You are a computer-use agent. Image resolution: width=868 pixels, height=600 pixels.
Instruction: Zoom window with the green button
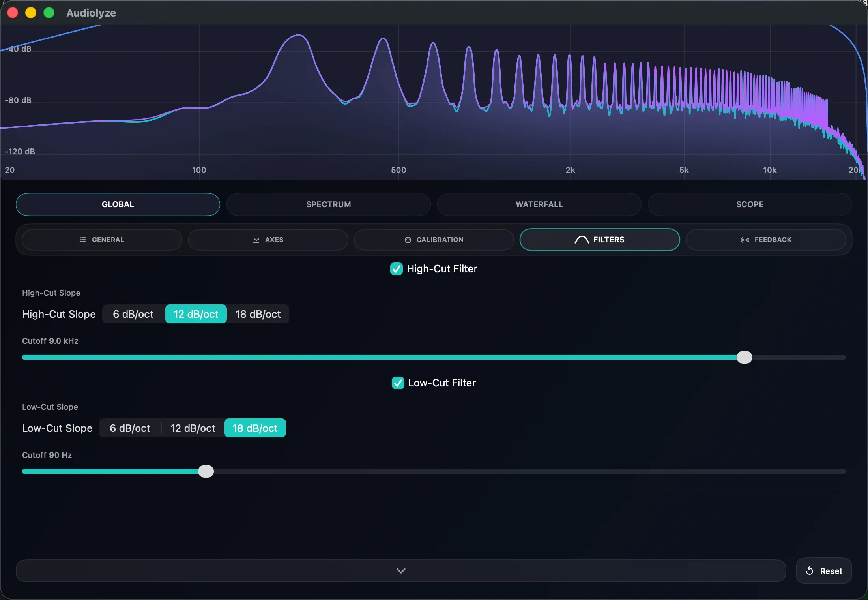pyautogui.click(x=49, y=13)
